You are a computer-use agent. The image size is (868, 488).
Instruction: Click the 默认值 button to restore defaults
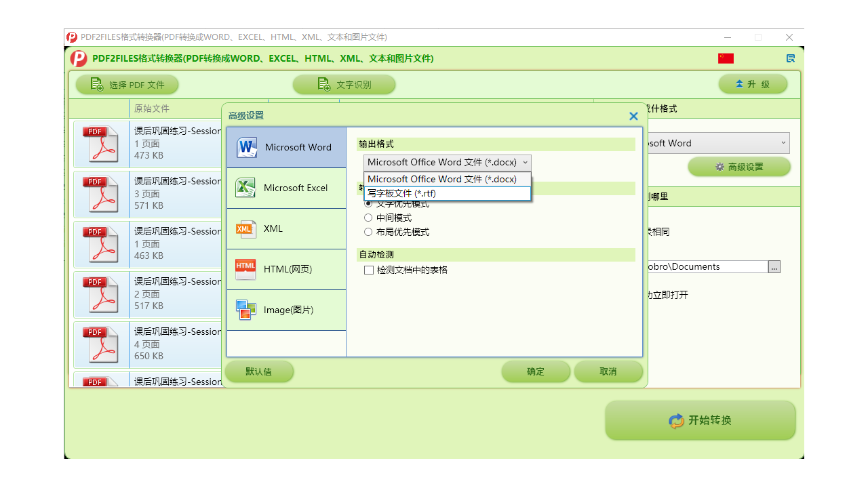tap(259, 371)
